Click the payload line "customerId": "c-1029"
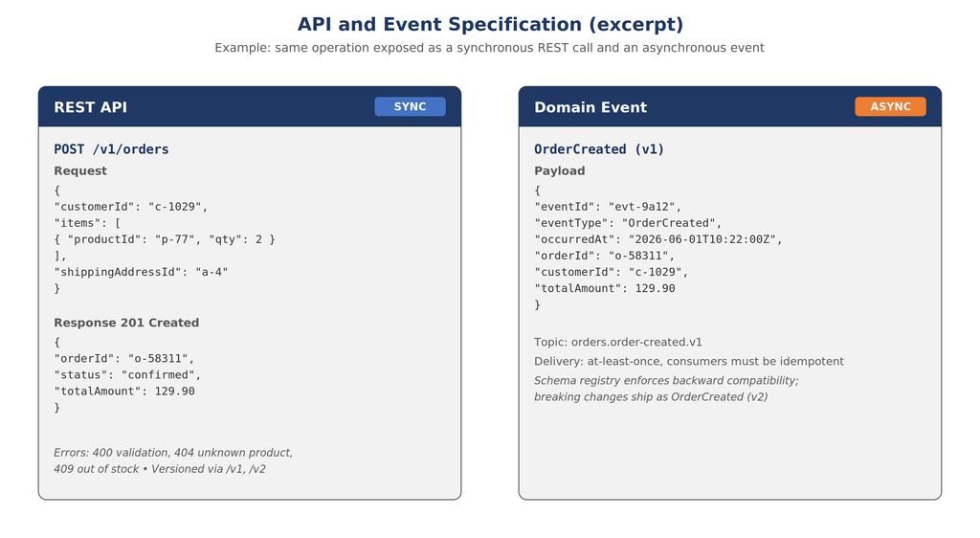980x538 pixels. (612, 272)
